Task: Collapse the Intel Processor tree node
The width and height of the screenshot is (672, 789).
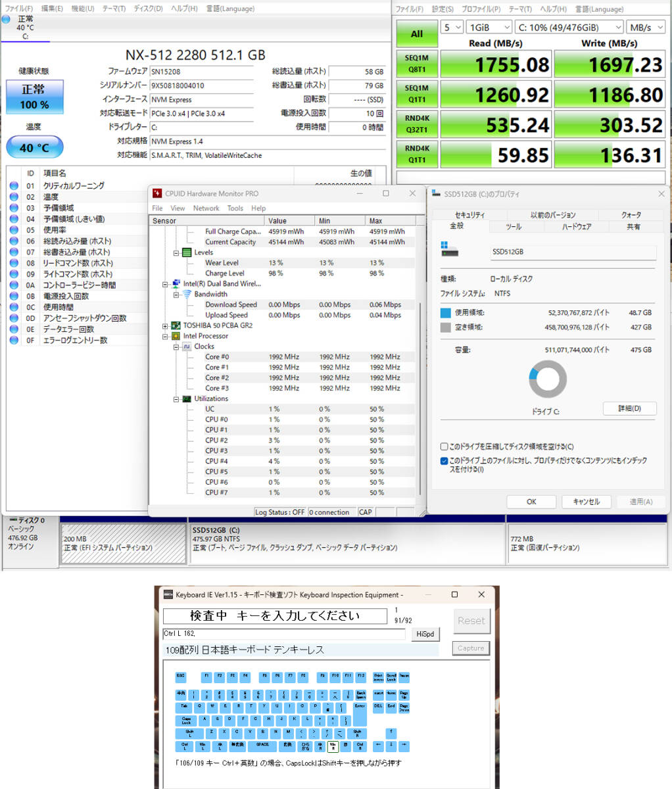Action: pos(165,336)
